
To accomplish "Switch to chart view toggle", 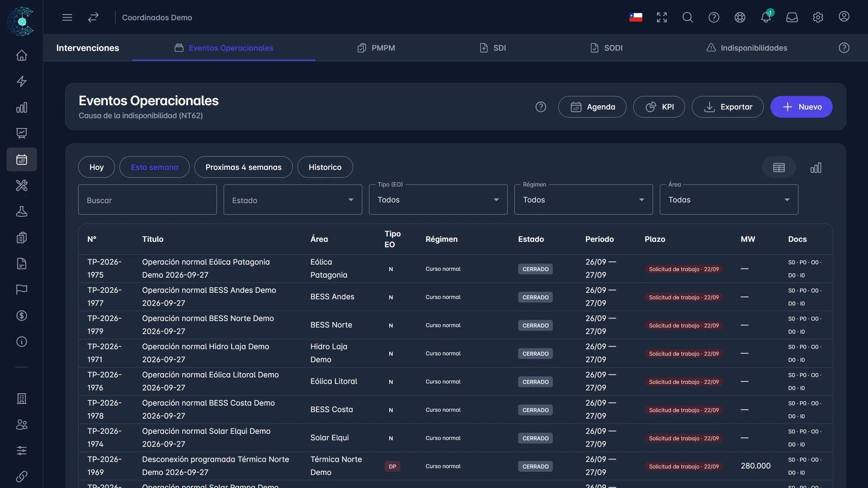I will (x=816, y=168).
